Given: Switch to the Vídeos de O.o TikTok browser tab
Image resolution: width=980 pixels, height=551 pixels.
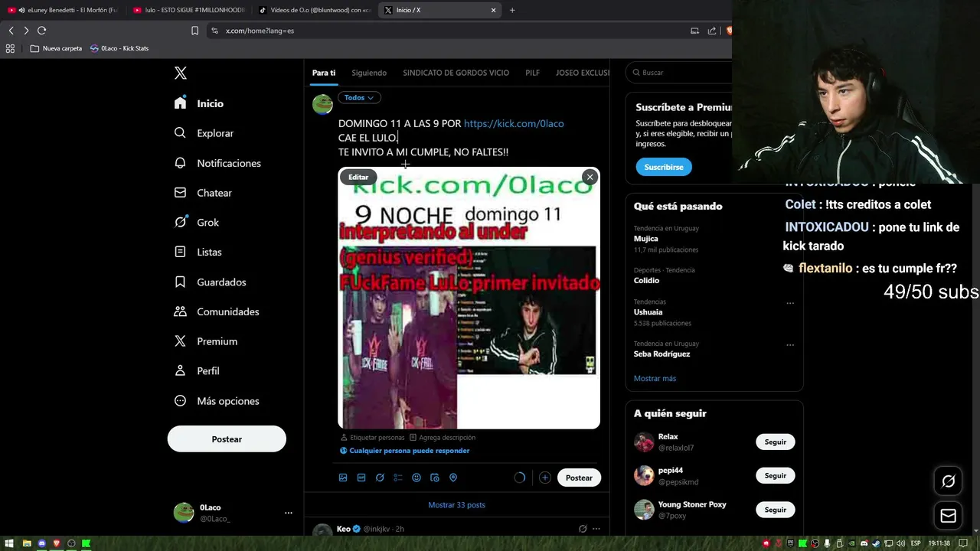Looking at the screenshot, I should pyautogui.click(x=315, y=10).
